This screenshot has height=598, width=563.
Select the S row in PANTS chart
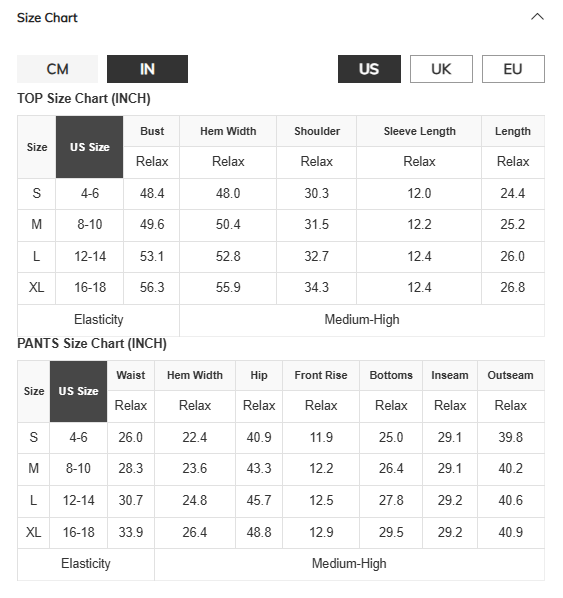281,437
